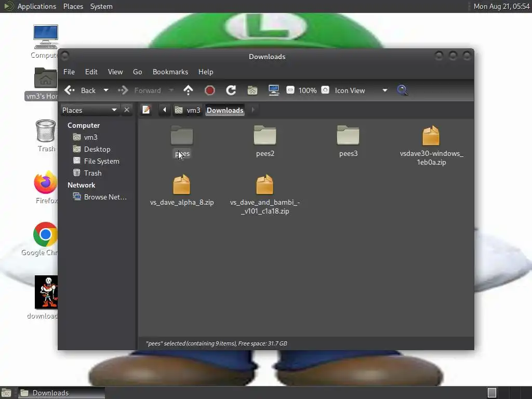Image resolution: width=532 pixels, height=399 pixels.
Task: Click the window menu button at title-bar left
Action: coord(65,56)
